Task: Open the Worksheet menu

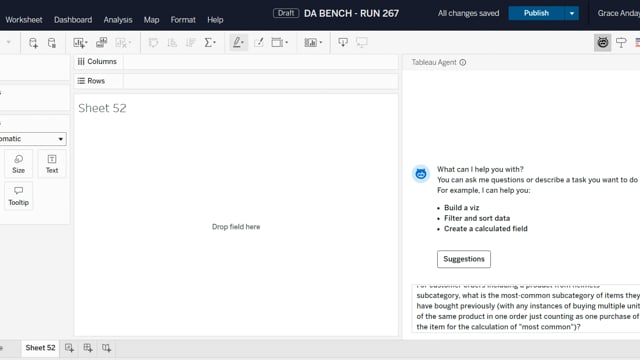Action: tap(24, 20)
